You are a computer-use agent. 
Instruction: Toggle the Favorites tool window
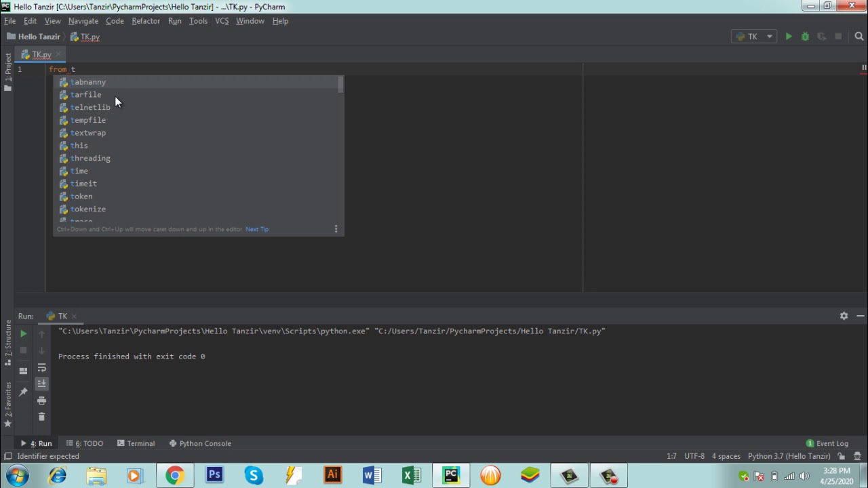(7, 405)
